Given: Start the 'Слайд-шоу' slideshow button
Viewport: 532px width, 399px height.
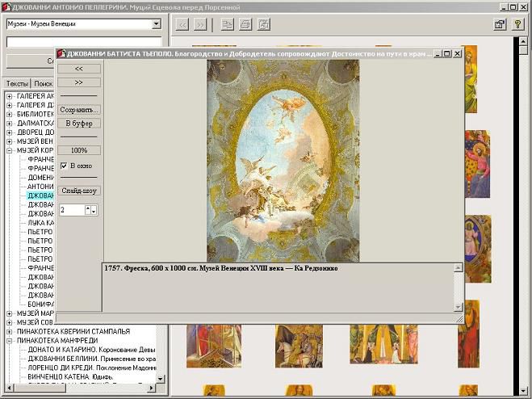Looking at the screenshot, I should pyautogui.click(x=80, y=191).
